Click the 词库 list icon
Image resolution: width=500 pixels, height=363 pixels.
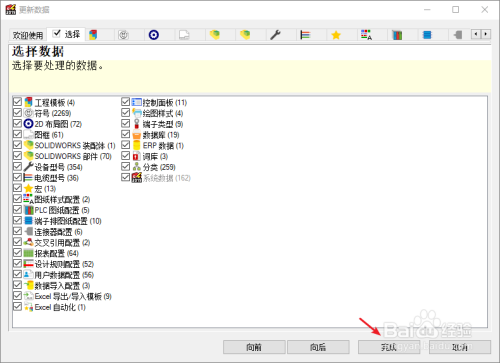coord(136,156)
